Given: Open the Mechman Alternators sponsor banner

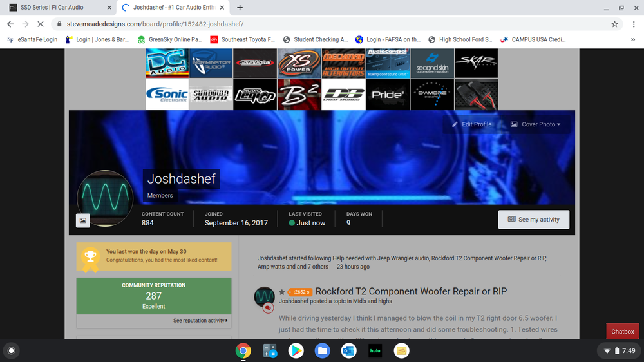Looking at the screenshot, I should point(343,63).
